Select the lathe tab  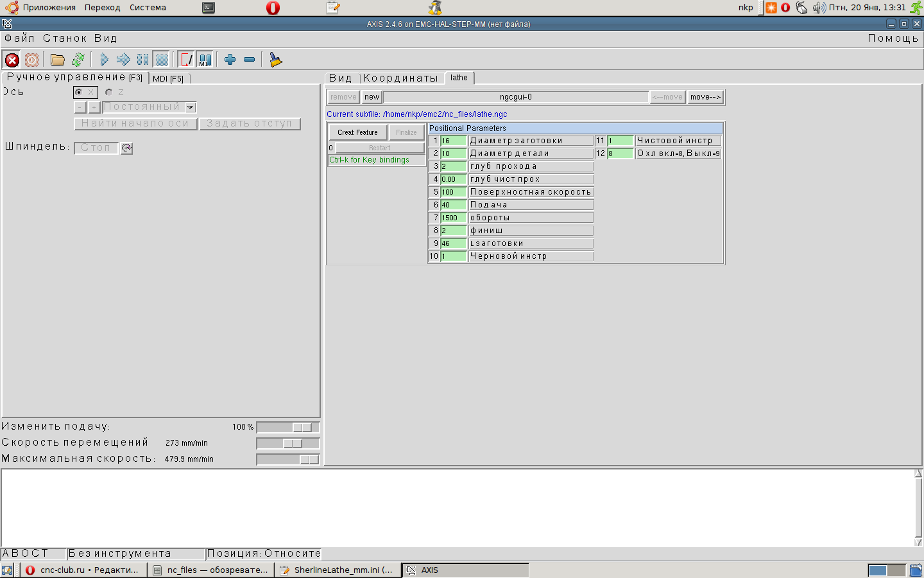pyautogui.click(x=459, y=78)
